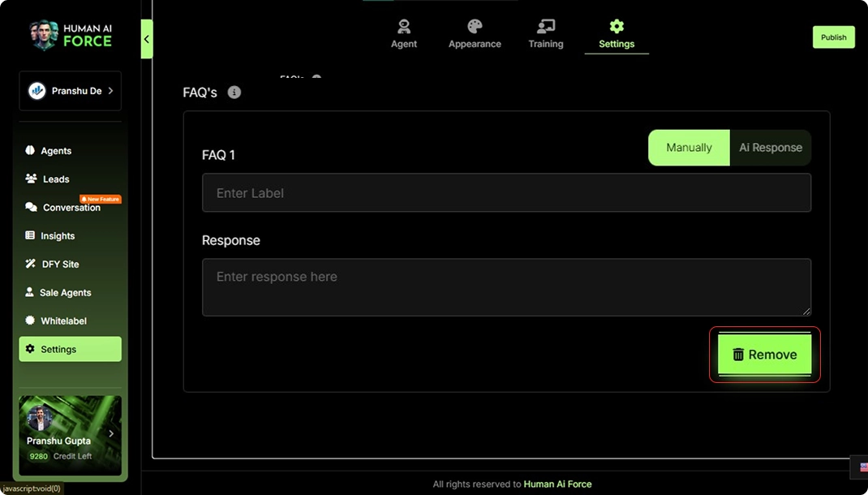Click the Conversation chat bubbles icon
This screenshot has height=495, width=868.
pyautogui.click(x=31, y=207)
